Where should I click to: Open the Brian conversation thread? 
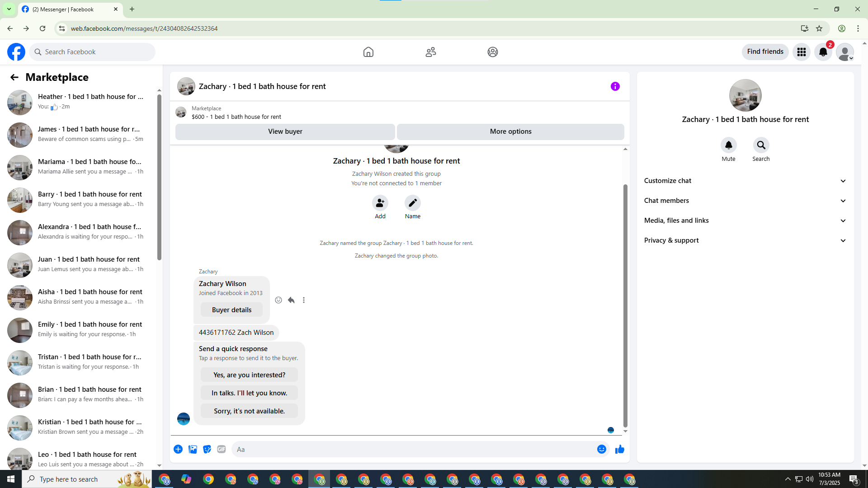79,395
